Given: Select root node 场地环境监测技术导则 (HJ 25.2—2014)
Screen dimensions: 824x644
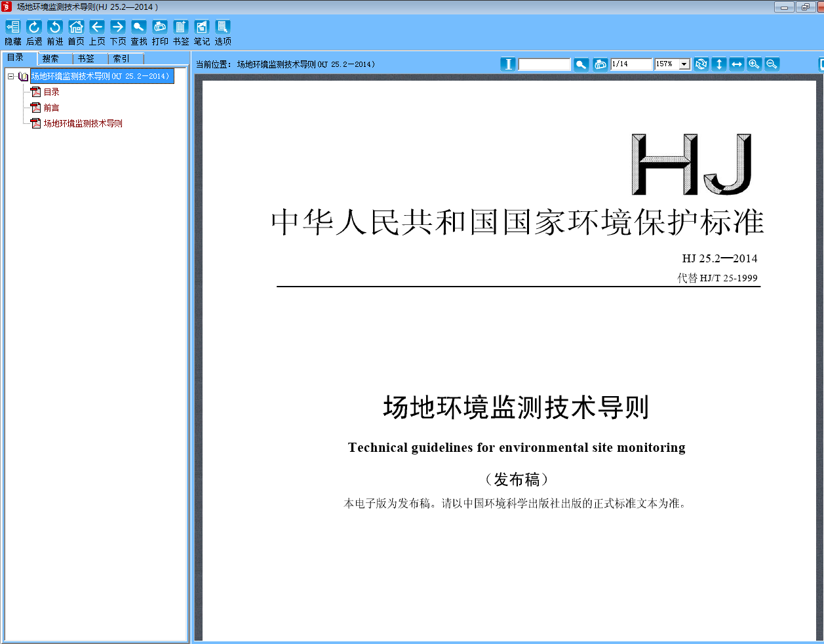Looking at the screenshot, I should [x=102, y=76].
